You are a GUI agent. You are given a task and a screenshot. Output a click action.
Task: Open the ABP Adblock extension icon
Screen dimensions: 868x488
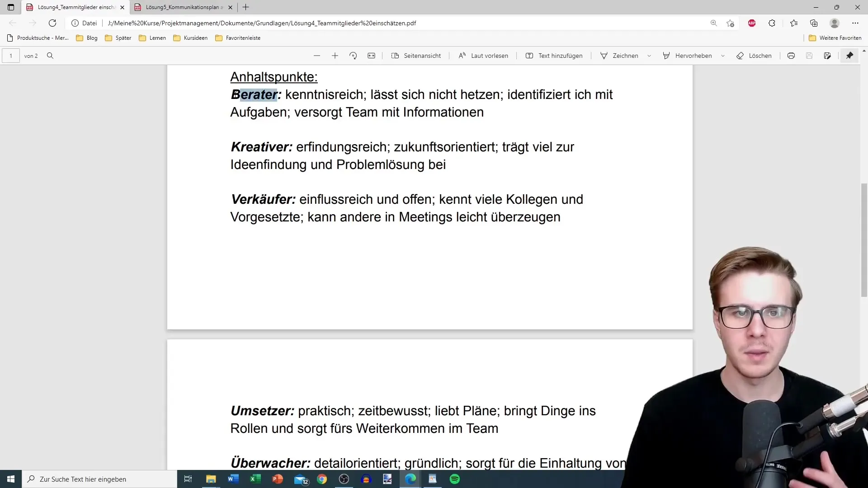point(752,23)
